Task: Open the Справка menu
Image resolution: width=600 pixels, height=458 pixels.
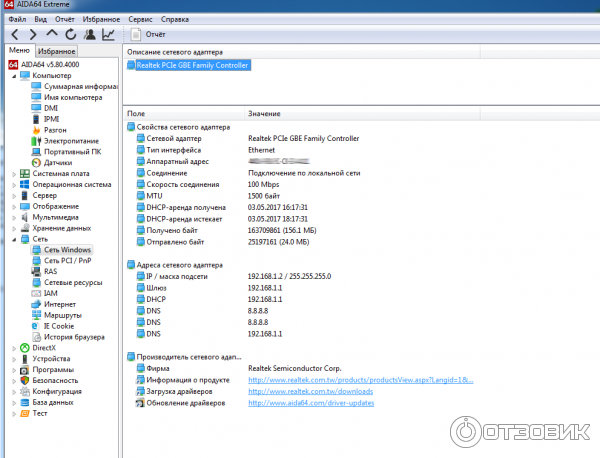Action: coord(175,19)
